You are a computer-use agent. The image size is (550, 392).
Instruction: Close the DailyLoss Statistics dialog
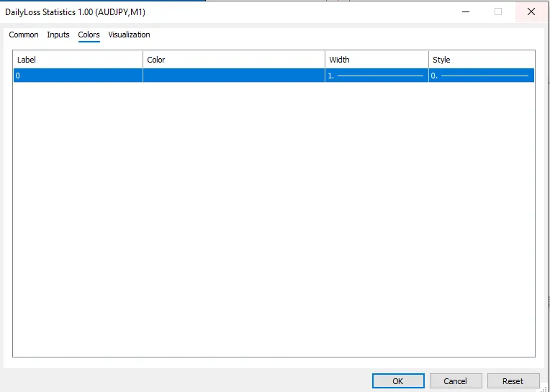click(x=531, y=12)
